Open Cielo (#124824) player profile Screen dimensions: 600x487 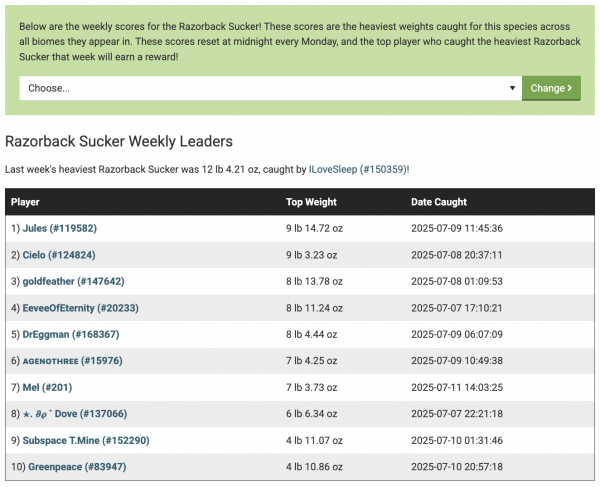click(x=66, y=255)
